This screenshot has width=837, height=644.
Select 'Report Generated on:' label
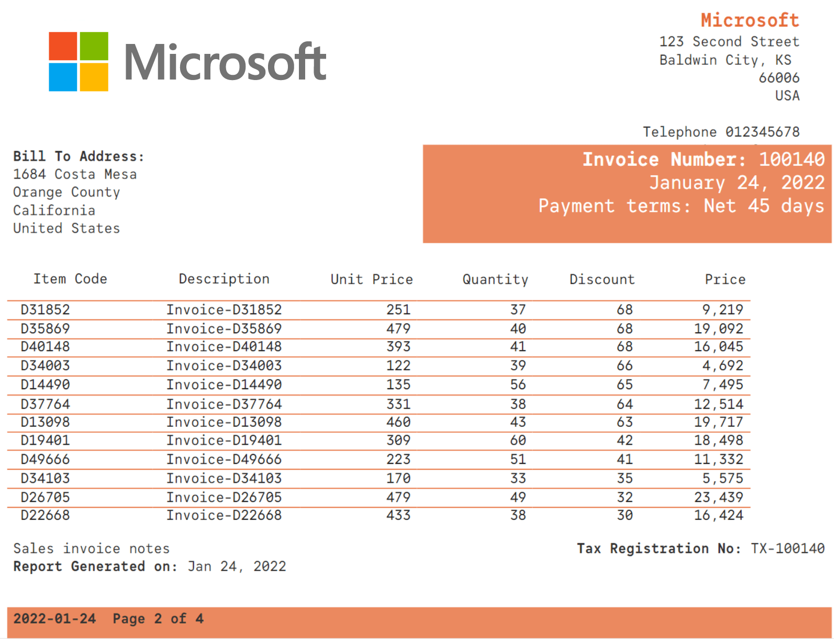[x=95, y=567]
